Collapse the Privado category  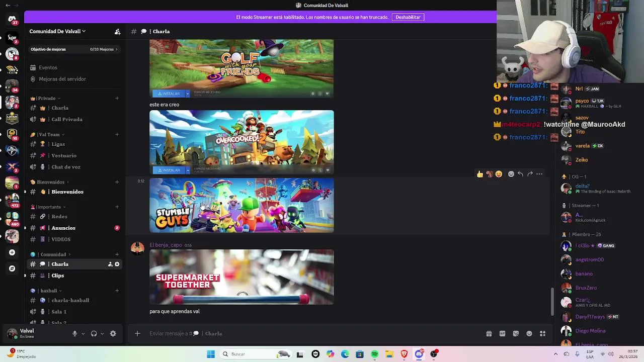pos(46,98)
